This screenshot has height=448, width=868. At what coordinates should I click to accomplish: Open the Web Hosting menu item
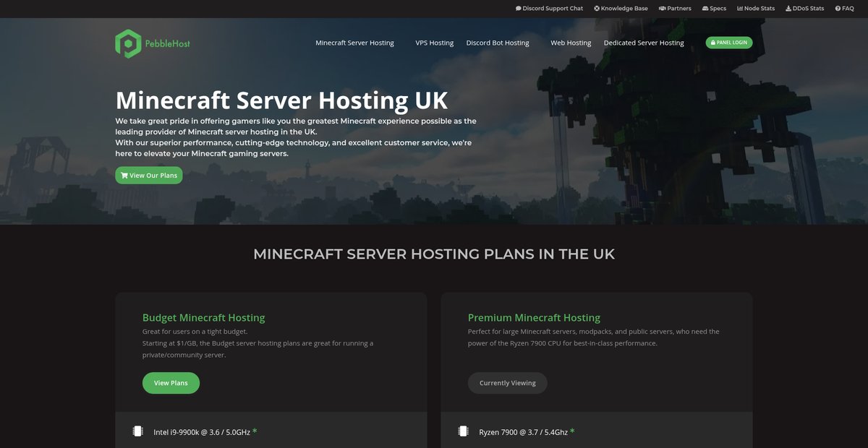point(571,43)
